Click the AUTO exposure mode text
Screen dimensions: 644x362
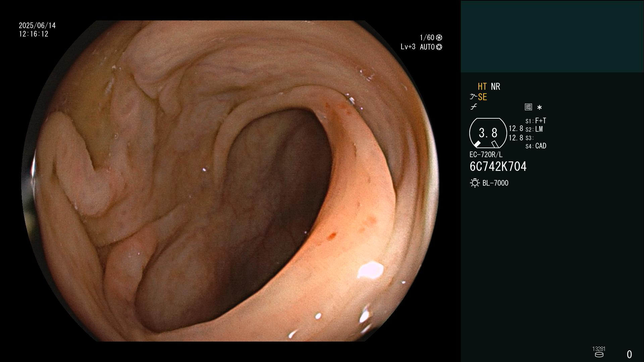pyautogui.click(x=427, y=47)
